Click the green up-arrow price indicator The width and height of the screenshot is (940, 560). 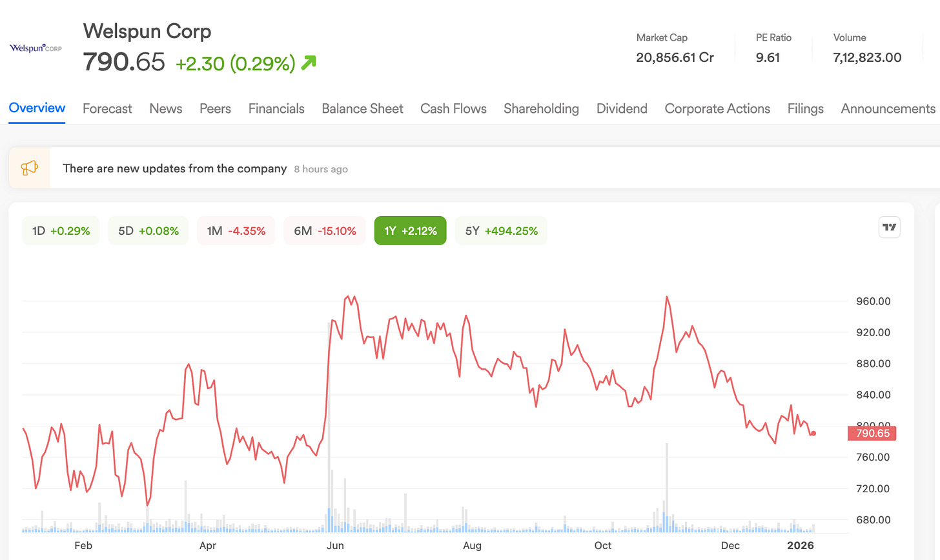pyautogui.click(x=309, y=63)
